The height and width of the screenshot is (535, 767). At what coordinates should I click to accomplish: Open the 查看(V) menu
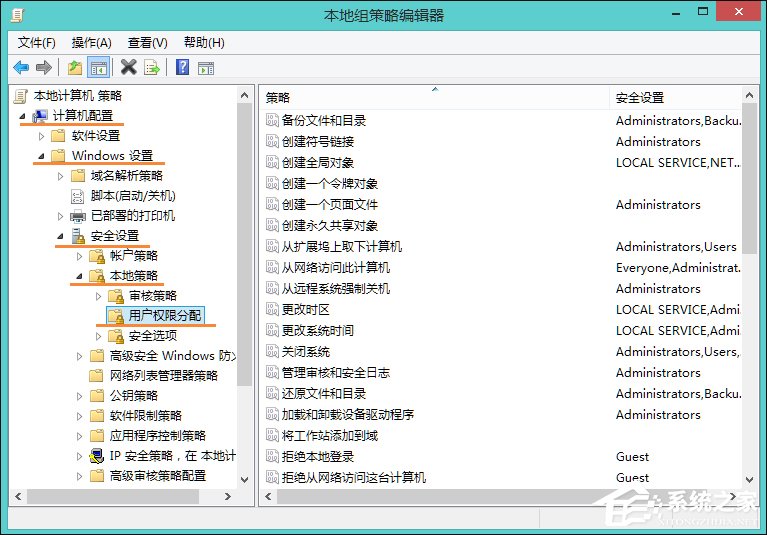[147, 43]
